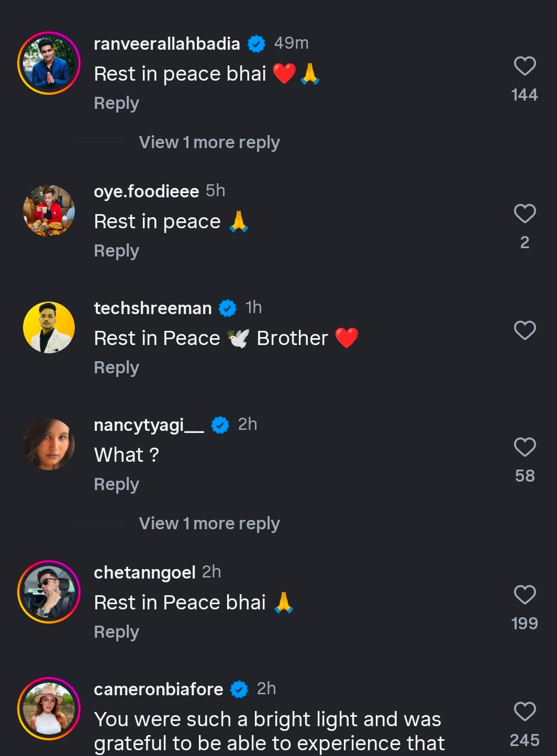The image size is (557, 756).
Task: Like cameronbiafore's comment with heart icon
Action: point(525,711)
